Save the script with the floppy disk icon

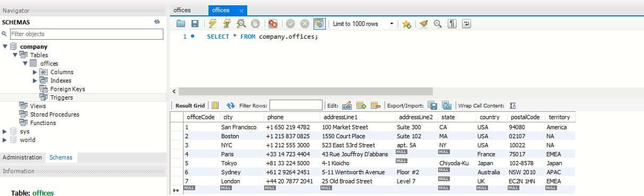195,24
